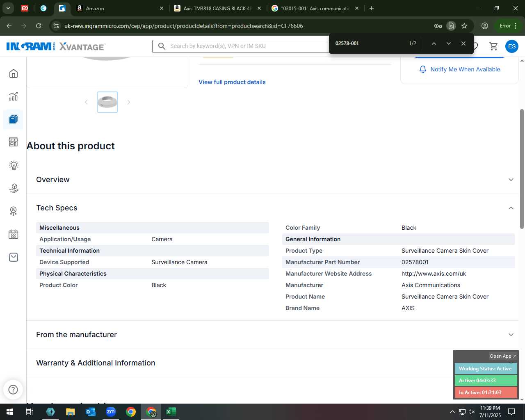525x420 pixels.
Task: Open Chrome three-dot menu
Action: (516, 26)
